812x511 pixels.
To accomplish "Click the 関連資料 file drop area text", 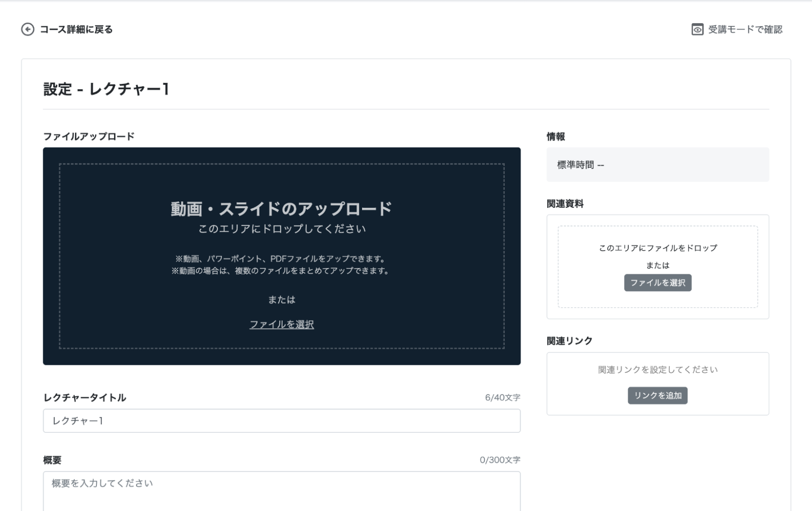I will pyautogui.click(x=658, y=248).
